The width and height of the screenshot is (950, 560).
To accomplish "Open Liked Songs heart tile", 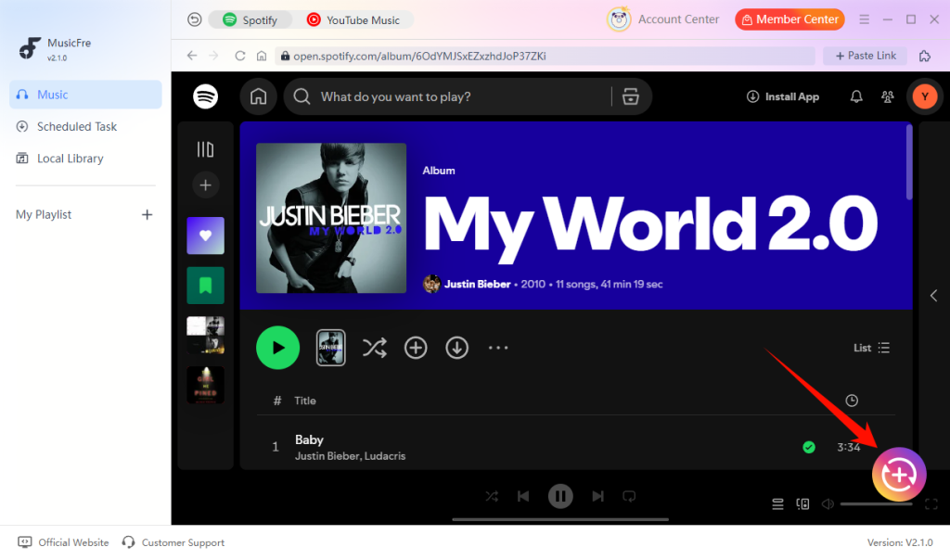I will pyautogui.click(x=205, y=235).
